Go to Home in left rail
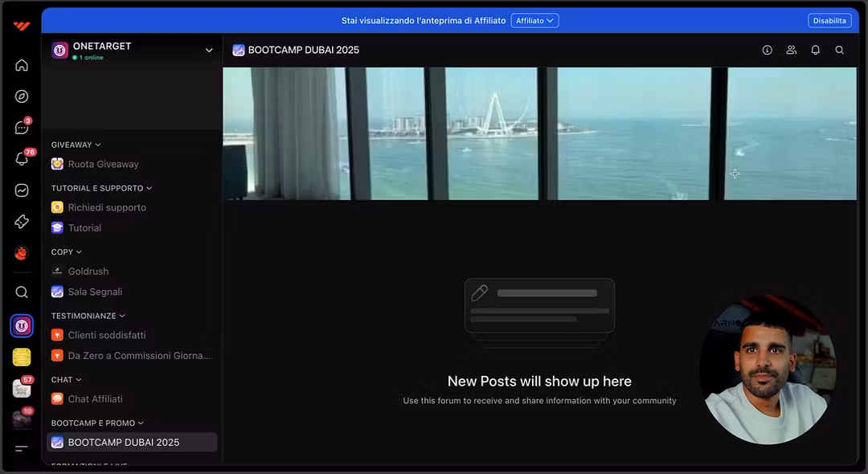This screenshot has height=474, width=868. [x=22, y=65]
